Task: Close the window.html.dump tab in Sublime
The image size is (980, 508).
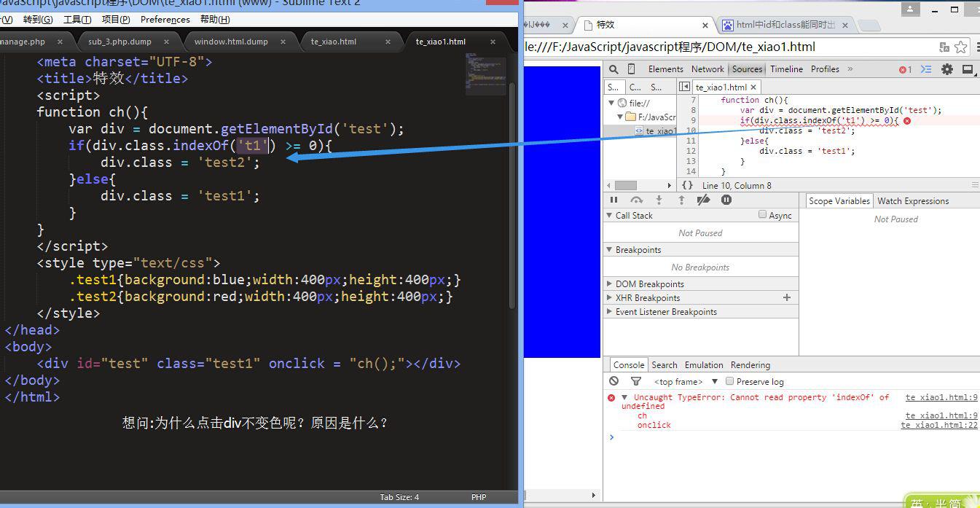Action: (x=283, y=42)
